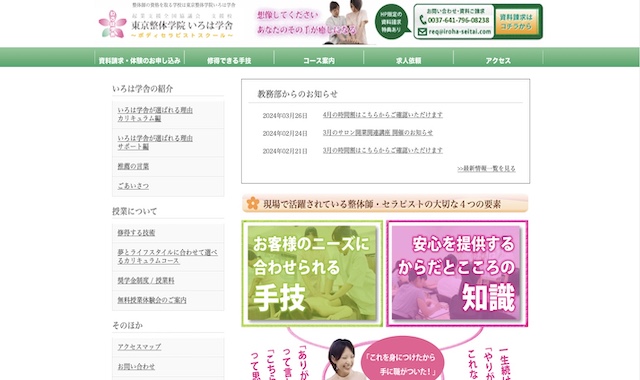The height and width of the screenshot is (380, 640).
Task: Click the envelope icon beside req@iroha-seitai.com
Action: pos(422,31)
